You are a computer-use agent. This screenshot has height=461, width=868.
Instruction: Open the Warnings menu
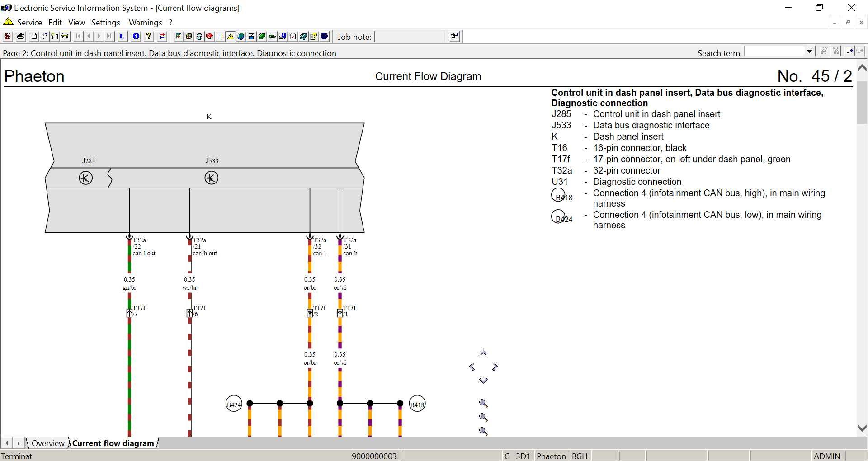pos(145,22)
